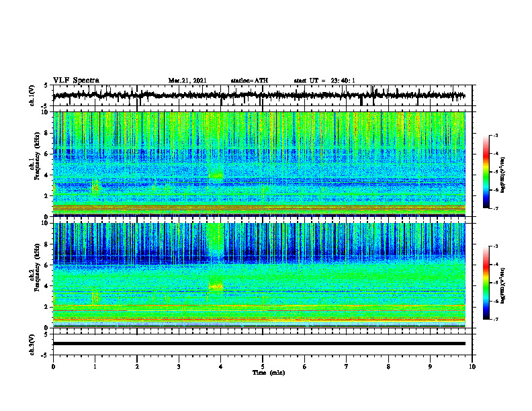Click the "5" tick of the ch.1(V) axis
Image resolution: width=532 pixels, height=411 pixels.
47,85
